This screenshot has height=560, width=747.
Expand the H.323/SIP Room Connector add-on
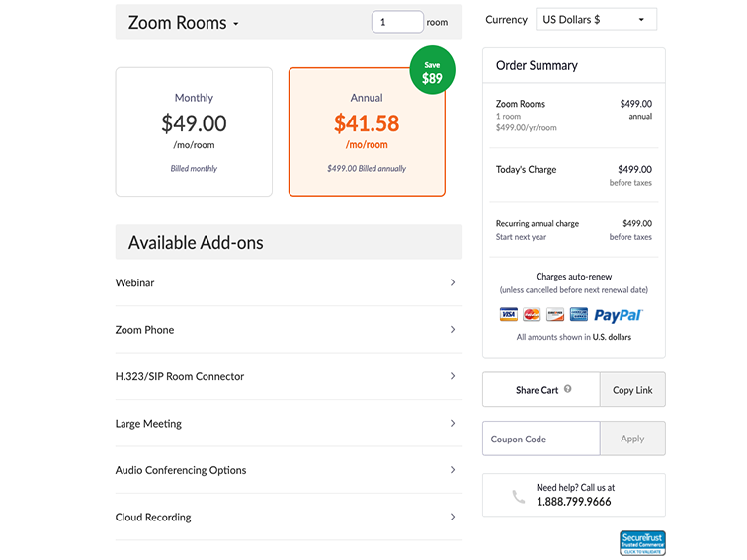(x=288, y=376)
